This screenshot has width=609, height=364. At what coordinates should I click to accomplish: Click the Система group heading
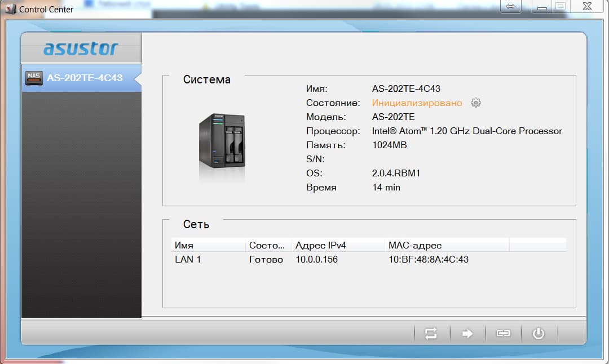206,79
